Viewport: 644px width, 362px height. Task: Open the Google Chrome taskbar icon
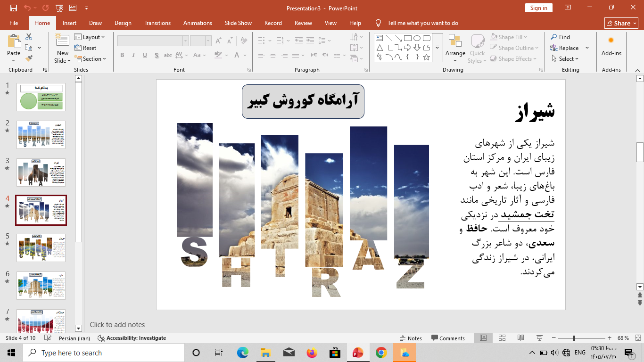click(x=381, y=353)
